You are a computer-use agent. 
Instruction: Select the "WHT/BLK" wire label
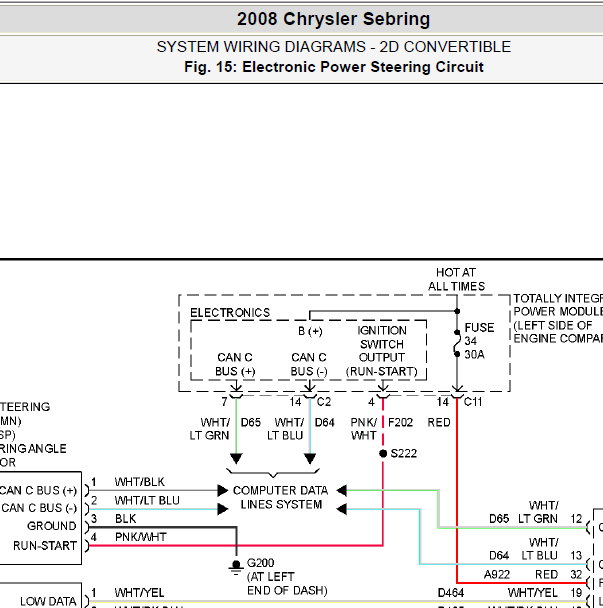140,482
